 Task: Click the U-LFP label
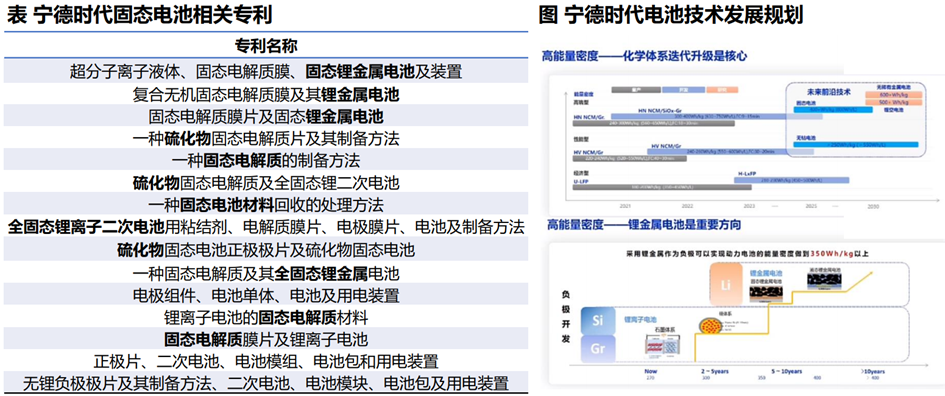582,181
